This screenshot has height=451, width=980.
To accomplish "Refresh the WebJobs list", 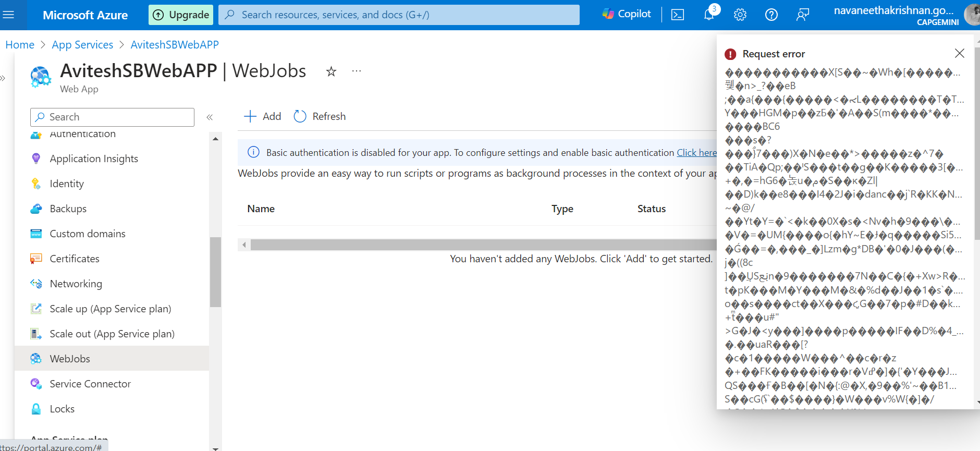I will click(x=320, y=116).
